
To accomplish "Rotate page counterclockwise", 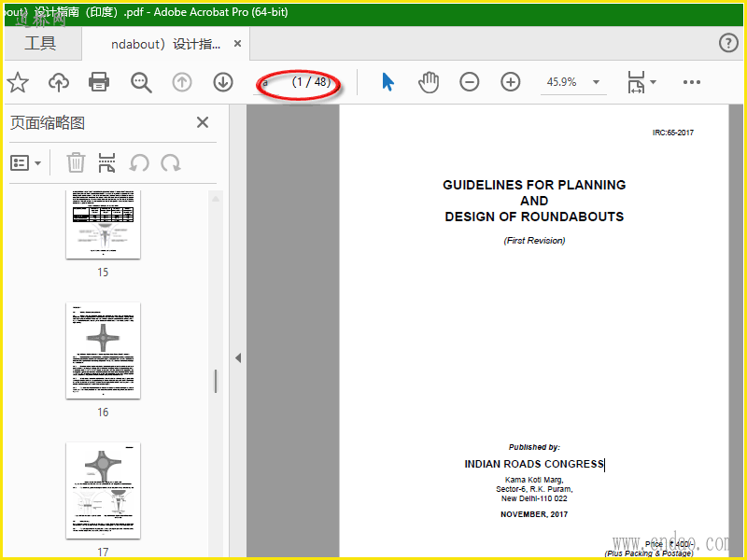I will [139, 162].
